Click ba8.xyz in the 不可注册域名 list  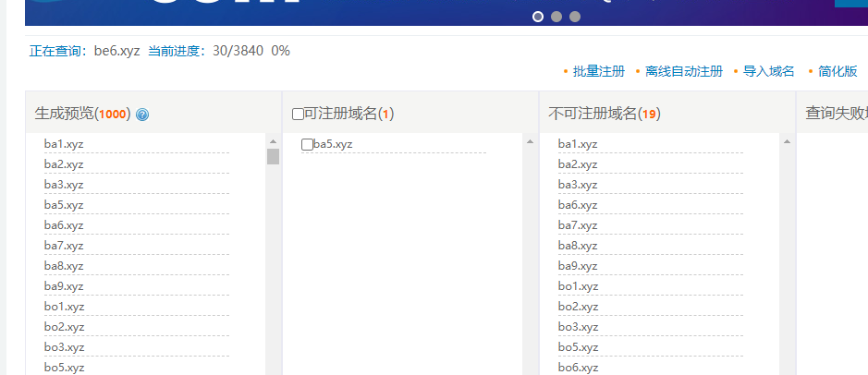coord(578,246)
